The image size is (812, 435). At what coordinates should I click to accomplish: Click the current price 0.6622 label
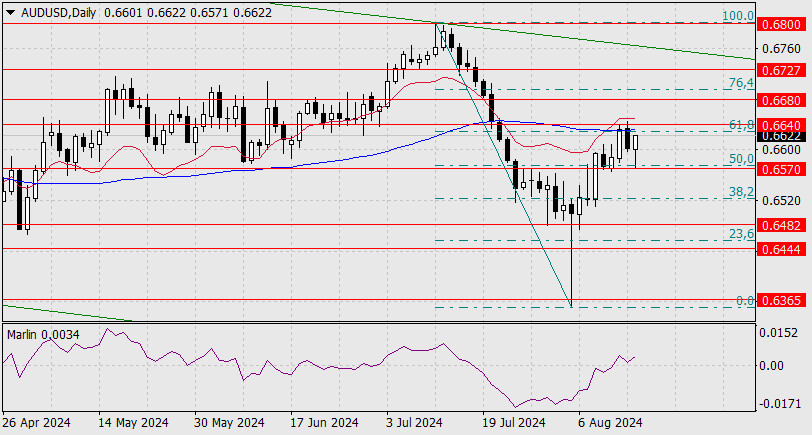coord(782,136)
